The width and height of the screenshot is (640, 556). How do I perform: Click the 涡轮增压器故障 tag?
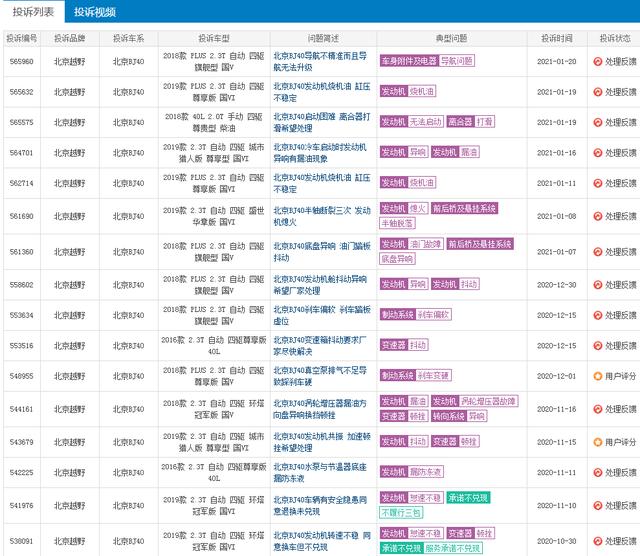click(489, 401)
